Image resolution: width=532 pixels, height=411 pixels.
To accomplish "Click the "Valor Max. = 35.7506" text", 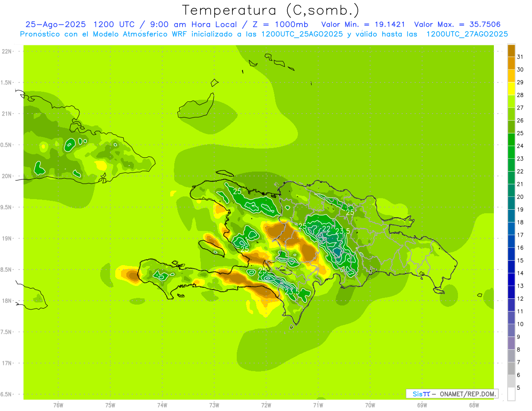I will click(x=458, y=24).
